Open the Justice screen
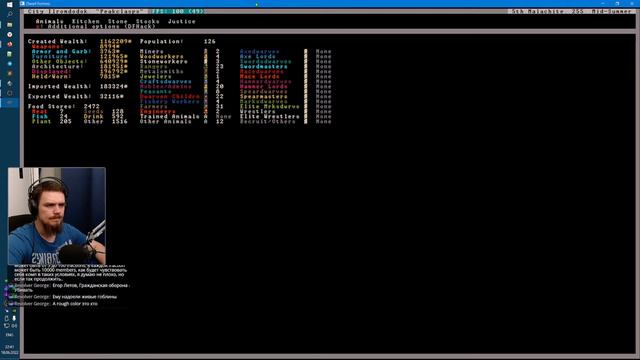The image size is (640, 360). tap(182, 21)
